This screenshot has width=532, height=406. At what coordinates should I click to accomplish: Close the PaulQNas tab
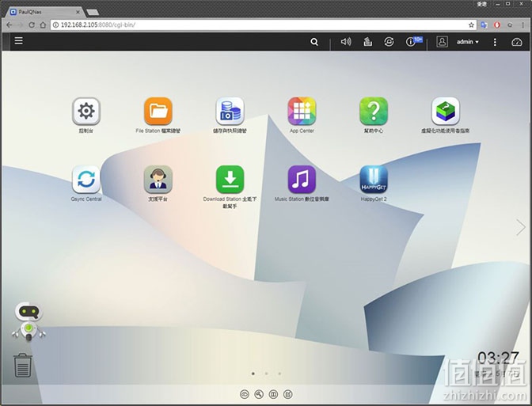pyautogui.click(x=78, y=12)
